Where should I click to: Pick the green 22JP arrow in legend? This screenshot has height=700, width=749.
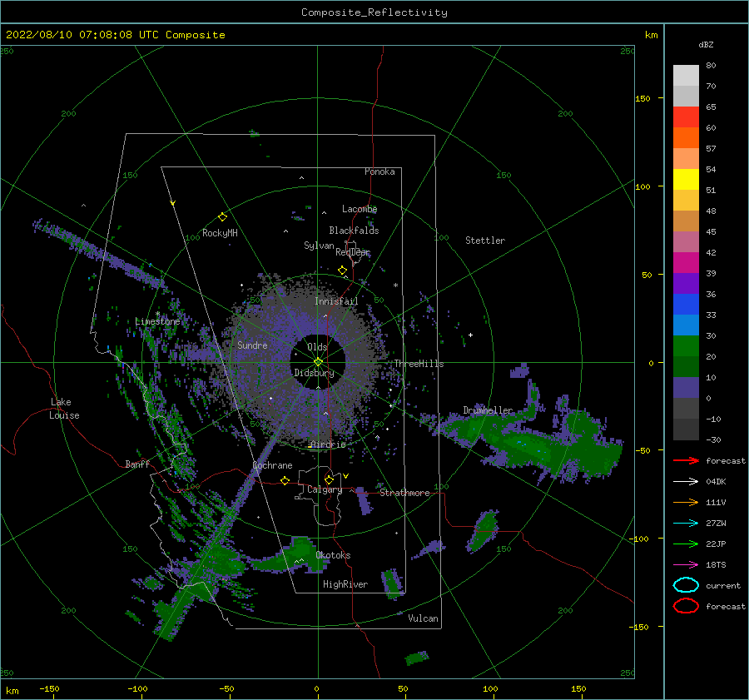[686, 544]
